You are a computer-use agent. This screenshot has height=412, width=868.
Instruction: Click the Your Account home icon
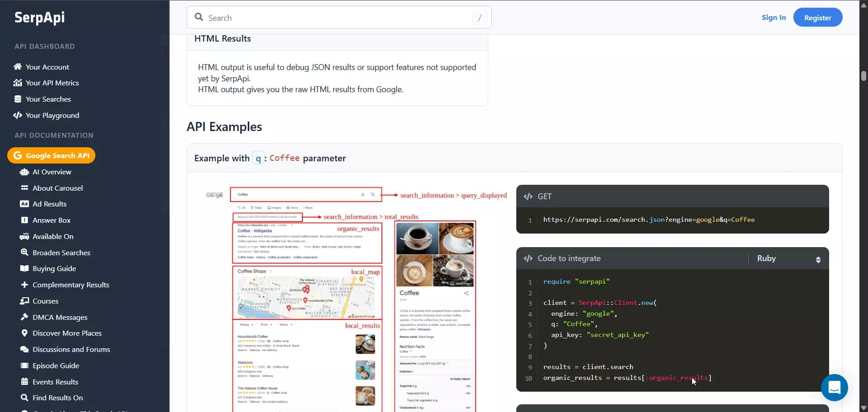(17, 66)
